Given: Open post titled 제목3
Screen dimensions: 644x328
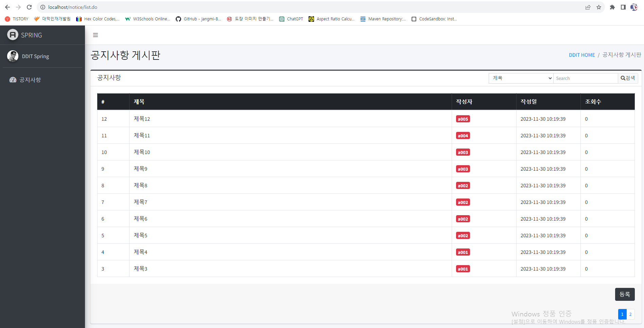Looking at the screenshot, I should 140,269.
